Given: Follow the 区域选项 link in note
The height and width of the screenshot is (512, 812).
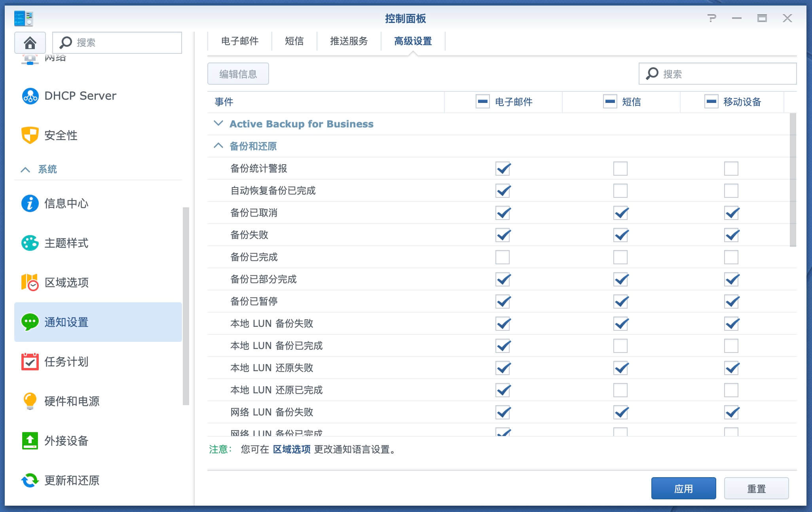Looking at the screenshot, I should [x=292, y=449].
